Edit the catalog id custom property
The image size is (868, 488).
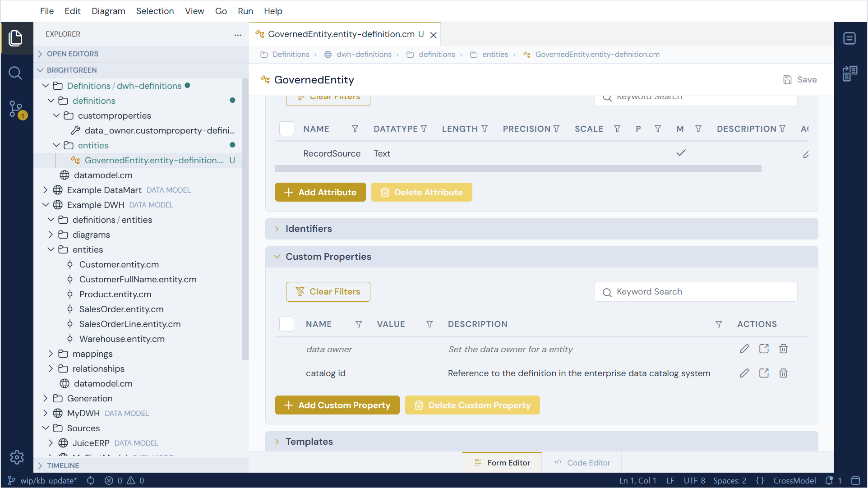coord(744,373)
